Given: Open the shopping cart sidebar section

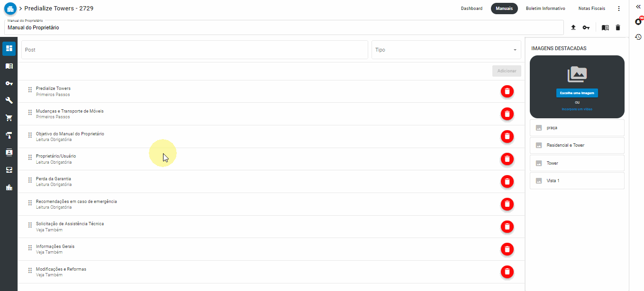Looking at the screenshot, I should 9,118.
